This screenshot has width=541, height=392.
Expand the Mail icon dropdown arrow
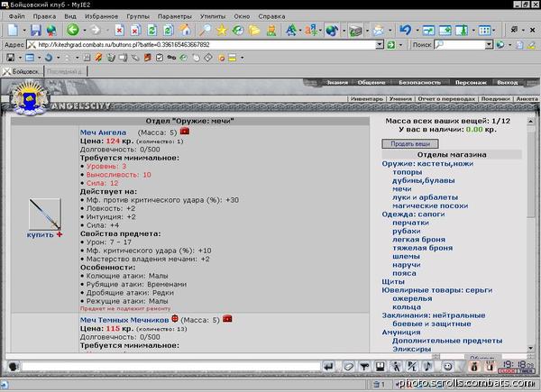tap(390, 31)
